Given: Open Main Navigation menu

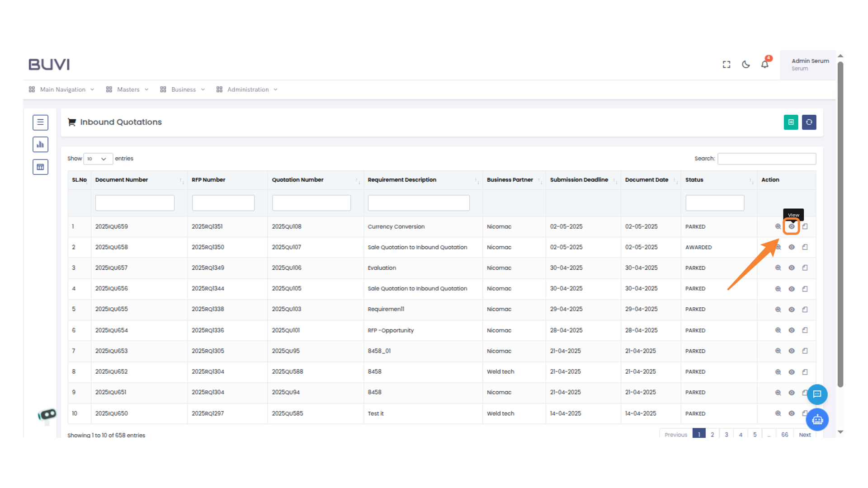Looking at the screenshot, I should (x=62, y=89).
